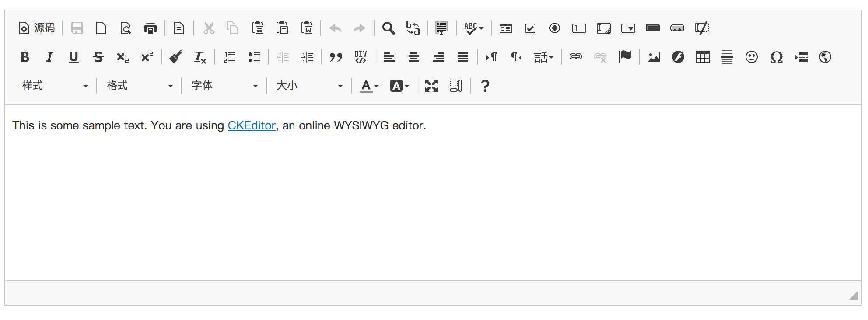Image resolution: width=868 pixels, height=320 pixels.
Task: Paste from Word
Action: click(x=307, y=28)
